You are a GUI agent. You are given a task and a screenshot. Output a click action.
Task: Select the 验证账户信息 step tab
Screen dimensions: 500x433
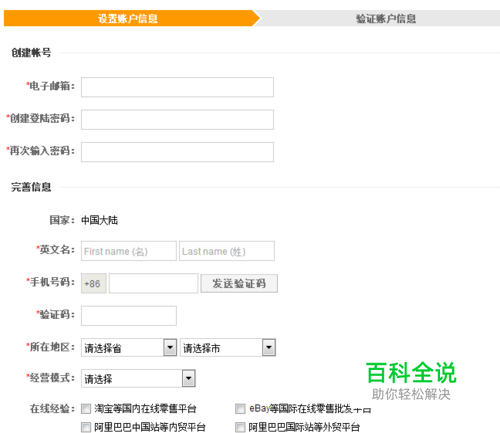point(380,18)
